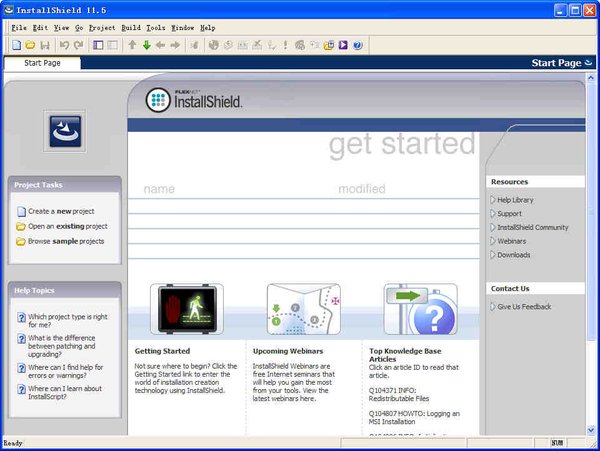Click the scrollbar down arrow
The image size is (600, 451).
[x=591, y=430]
